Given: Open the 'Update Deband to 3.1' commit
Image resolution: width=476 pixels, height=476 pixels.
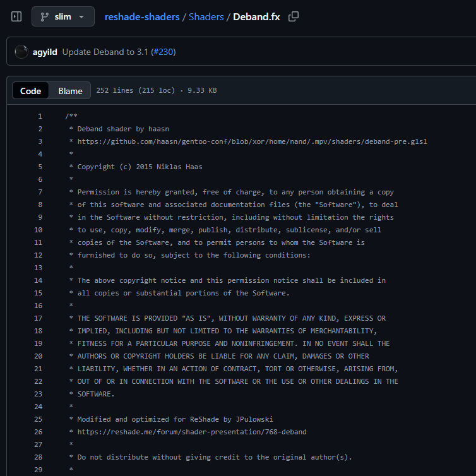Looking at the screenshot, I should pos(105,52).
